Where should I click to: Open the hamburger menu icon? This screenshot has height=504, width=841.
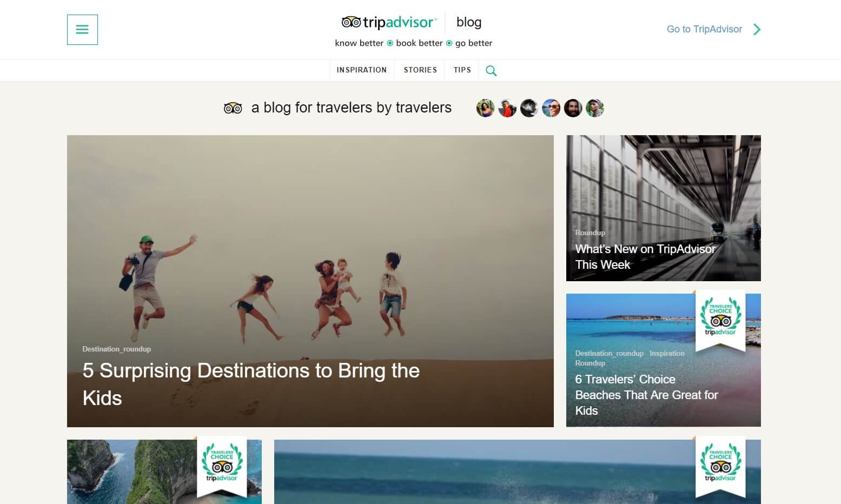(x=82, y=30)
